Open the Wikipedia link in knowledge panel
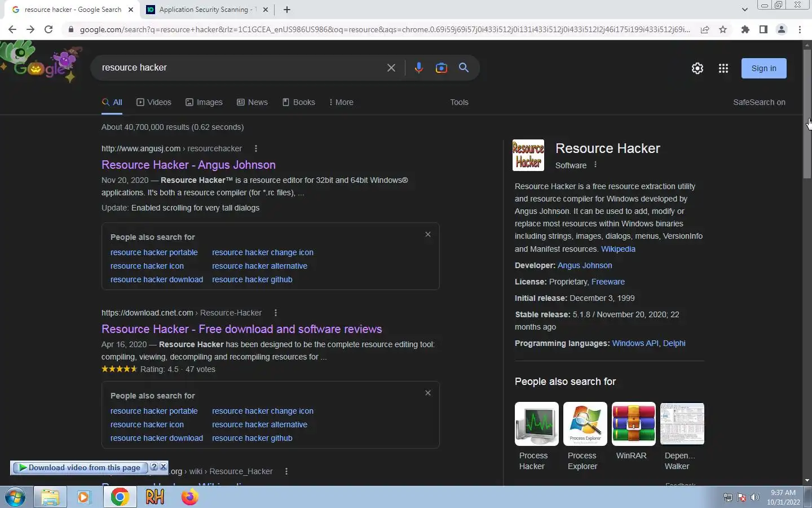 [618, 249]
